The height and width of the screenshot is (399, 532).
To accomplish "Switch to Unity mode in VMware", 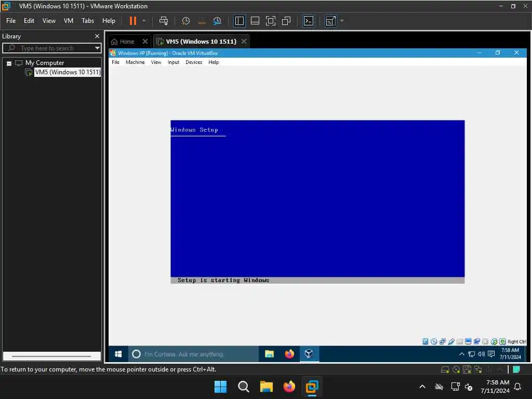I will [286, 21].
